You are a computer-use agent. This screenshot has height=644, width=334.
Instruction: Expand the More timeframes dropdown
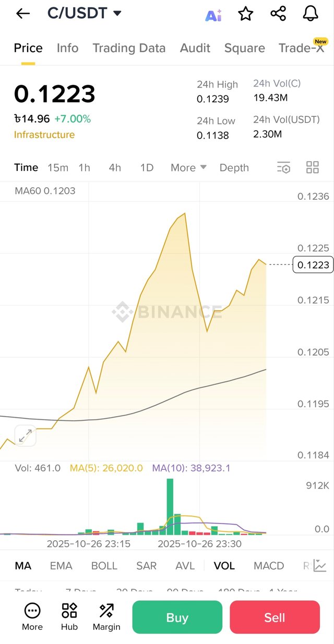point(188,167)
